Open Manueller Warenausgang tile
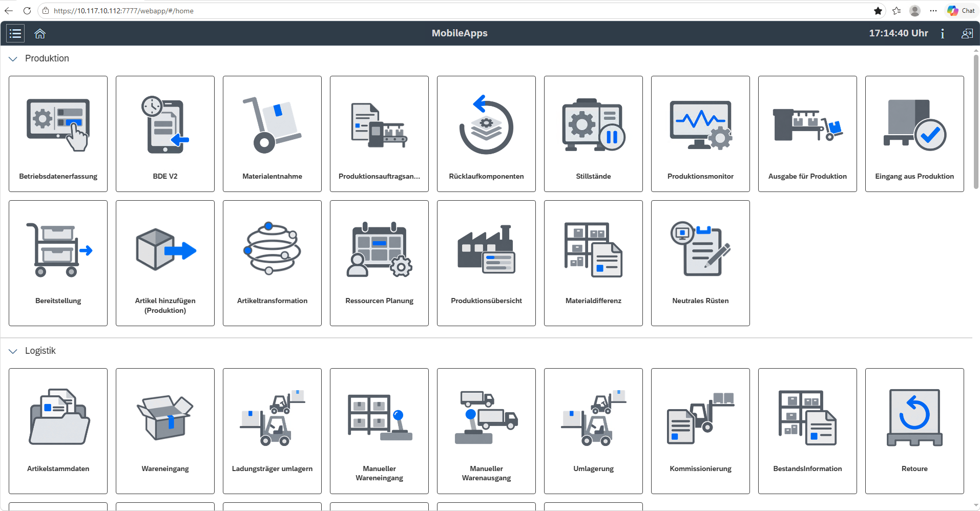This screenshot has width=980, height=511. (x=486, y=431)
